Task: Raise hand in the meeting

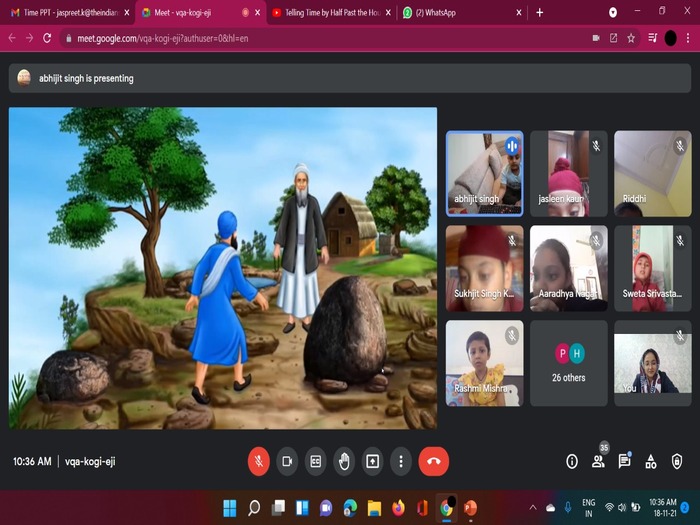Action: [344, 461]
